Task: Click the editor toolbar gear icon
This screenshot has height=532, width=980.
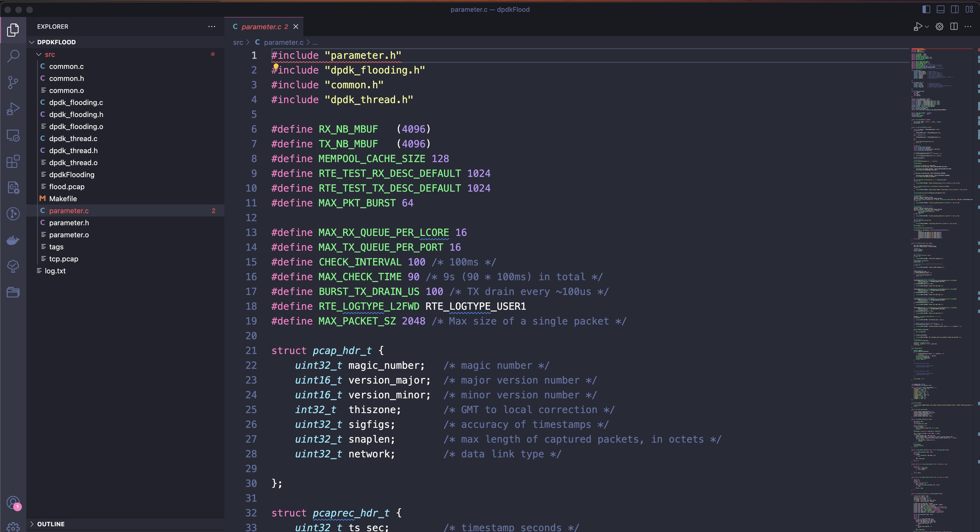Action: [940, 27]
